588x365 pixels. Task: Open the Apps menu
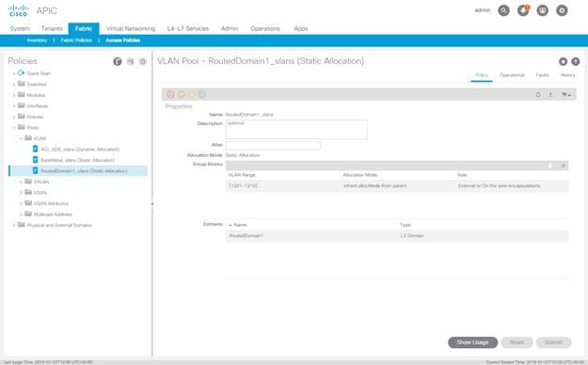pyautogui.click(x=301, y=28)
